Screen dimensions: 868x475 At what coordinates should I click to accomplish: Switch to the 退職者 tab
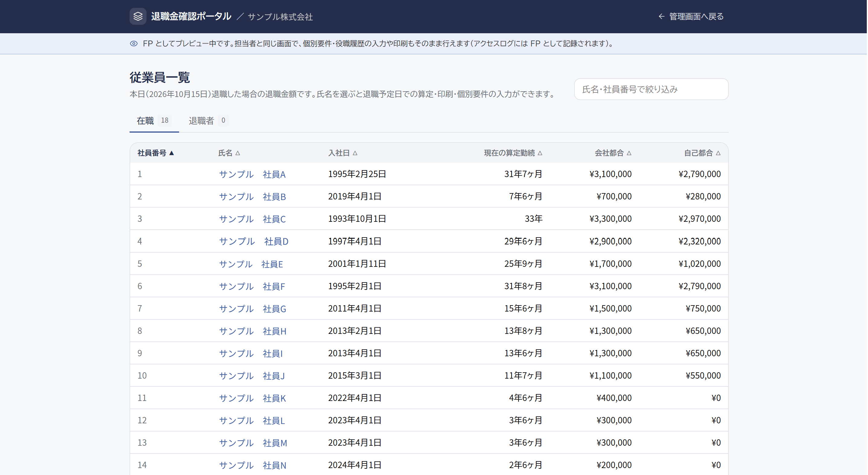pyautogui.click(x=208, y=121)
